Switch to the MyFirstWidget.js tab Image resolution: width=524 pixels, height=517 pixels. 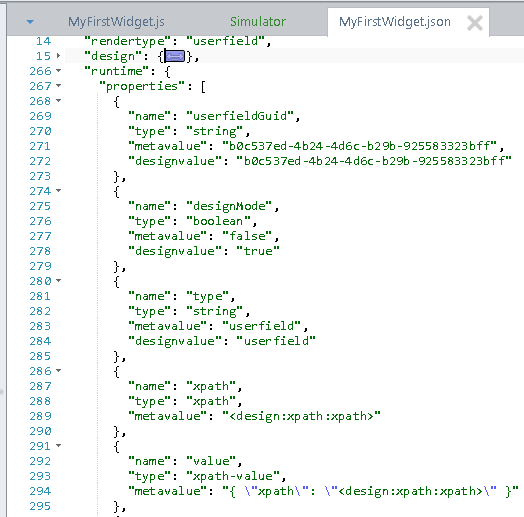tap(116, 22)
